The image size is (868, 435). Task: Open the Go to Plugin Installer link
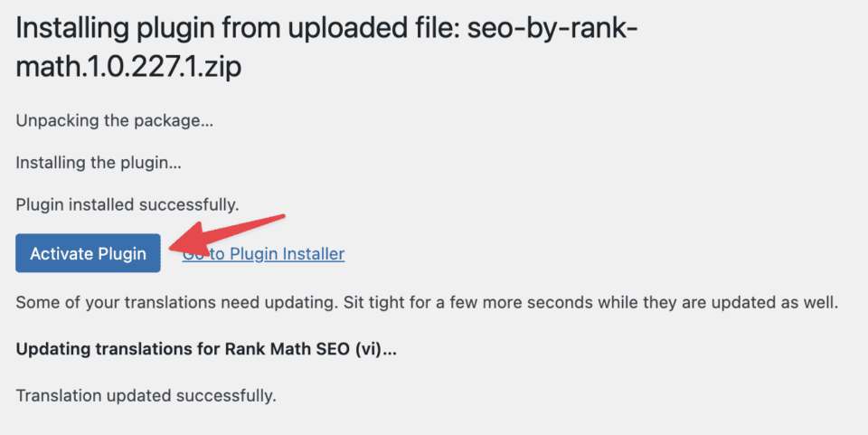pos(263,253)
